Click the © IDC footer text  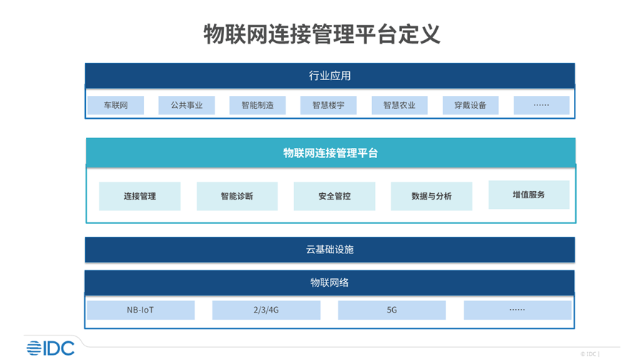point(590,354)
